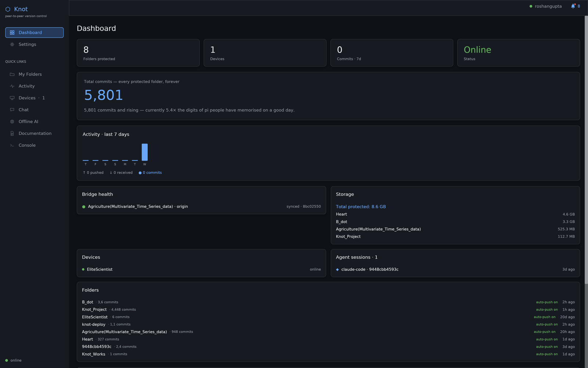Click the Knot hexagon logo icon

click(x=8, y=9)
